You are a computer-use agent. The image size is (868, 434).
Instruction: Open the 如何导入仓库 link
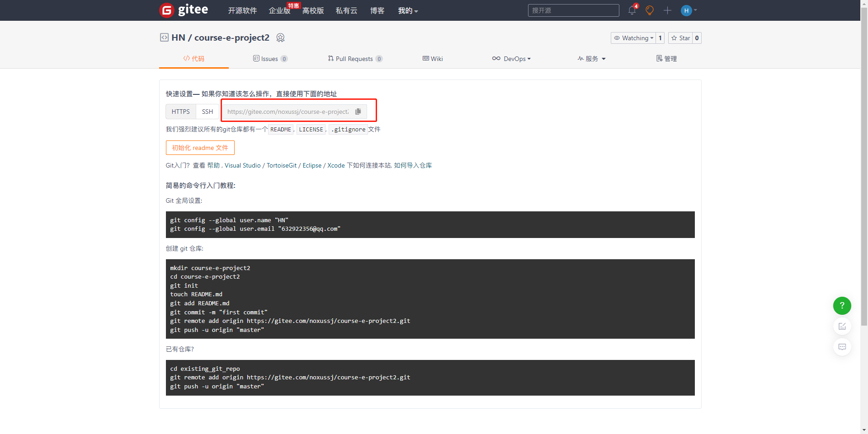point(413,165)
